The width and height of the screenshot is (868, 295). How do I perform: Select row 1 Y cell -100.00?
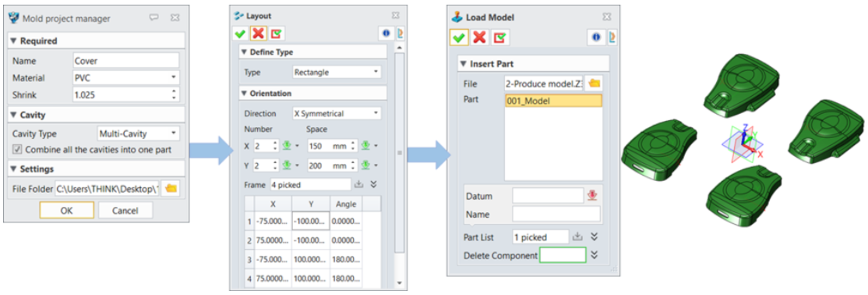[x=311, y=222]
